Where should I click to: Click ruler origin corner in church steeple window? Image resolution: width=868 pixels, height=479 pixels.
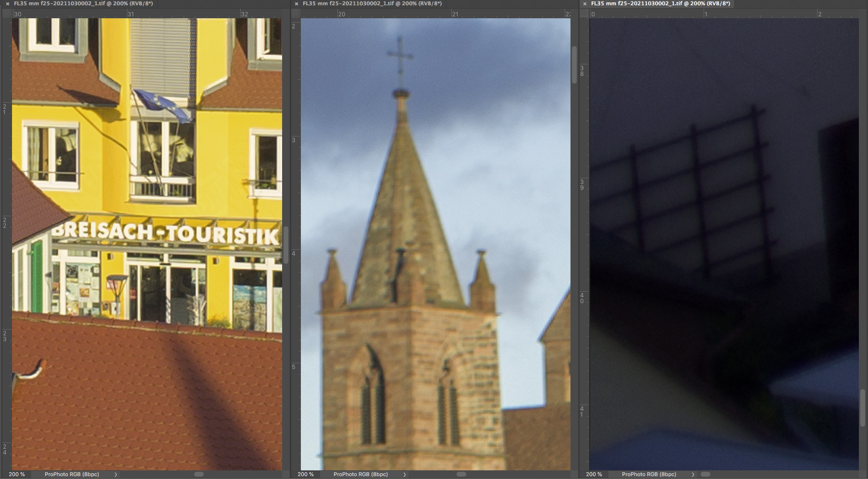295,14
